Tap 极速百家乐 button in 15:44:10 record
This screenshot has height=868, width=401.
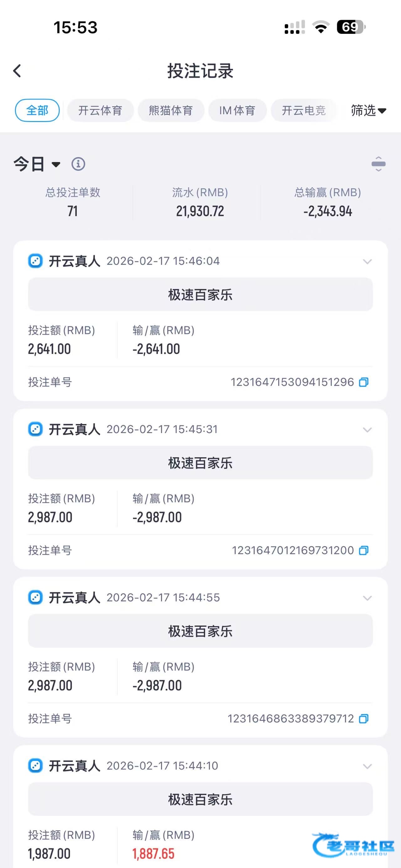pos(200,799)
